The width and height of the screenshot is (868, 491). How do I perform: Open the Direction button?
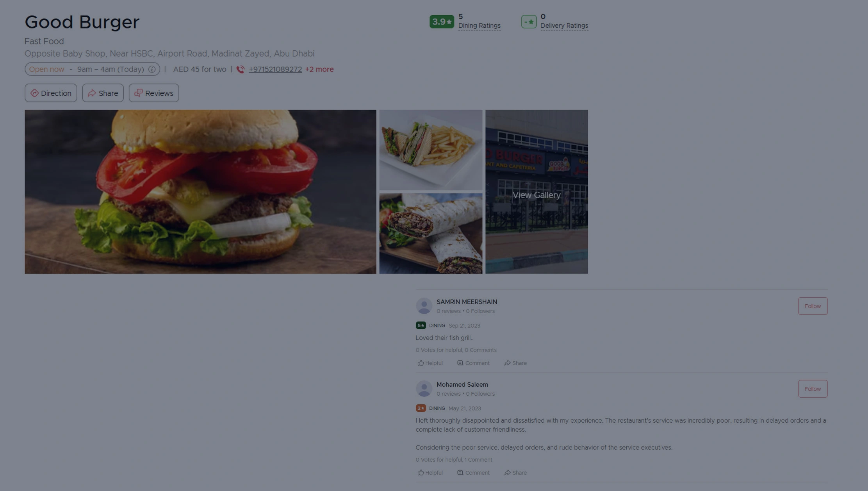[51, 93]
